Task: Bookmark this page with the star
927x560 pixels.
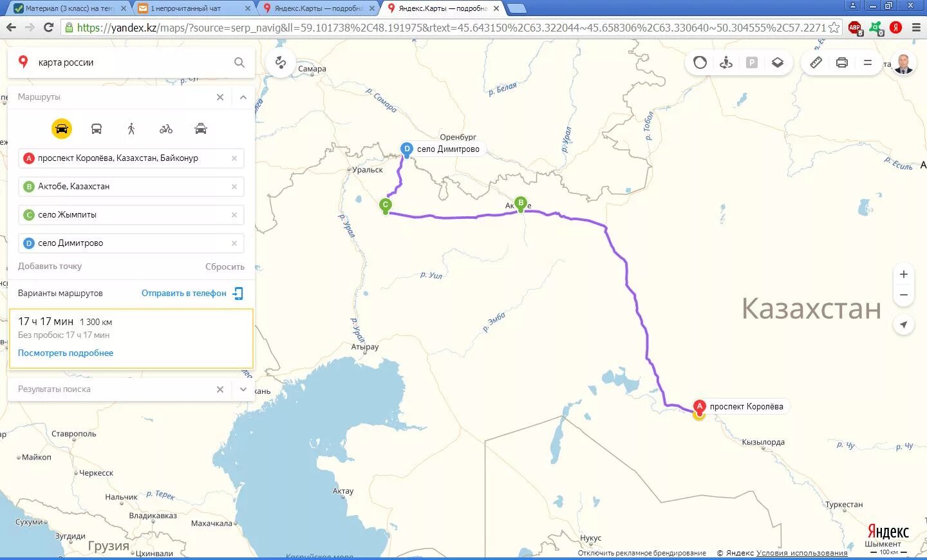Action: [834, 28]
